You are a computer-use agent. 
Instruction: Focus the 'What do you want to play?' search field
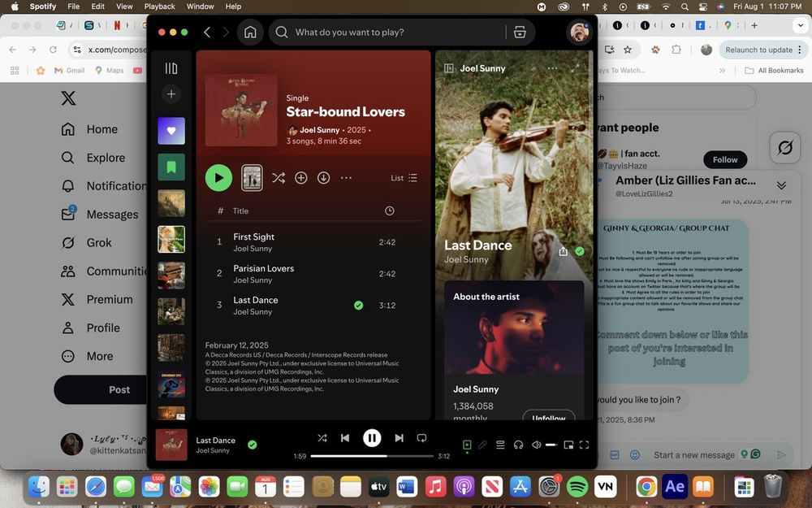click(x=388, y=33)
